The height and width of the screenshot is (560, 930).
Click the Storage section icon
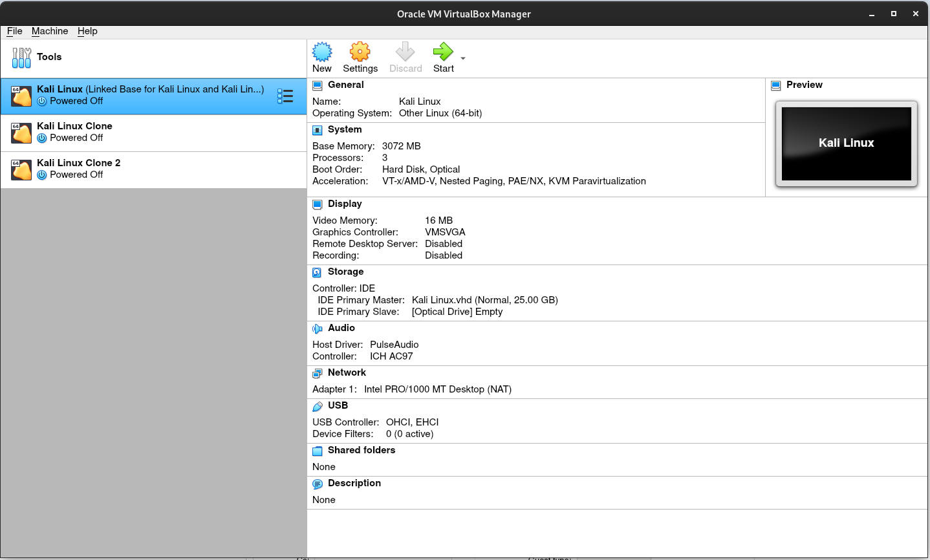317,272
